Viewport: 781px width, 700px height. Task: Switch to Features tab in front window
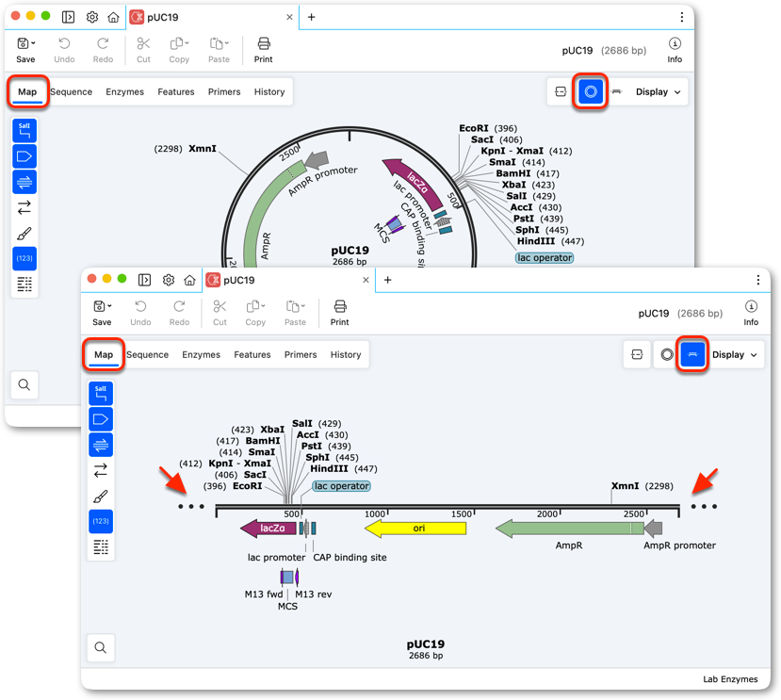tap(252, 355)
